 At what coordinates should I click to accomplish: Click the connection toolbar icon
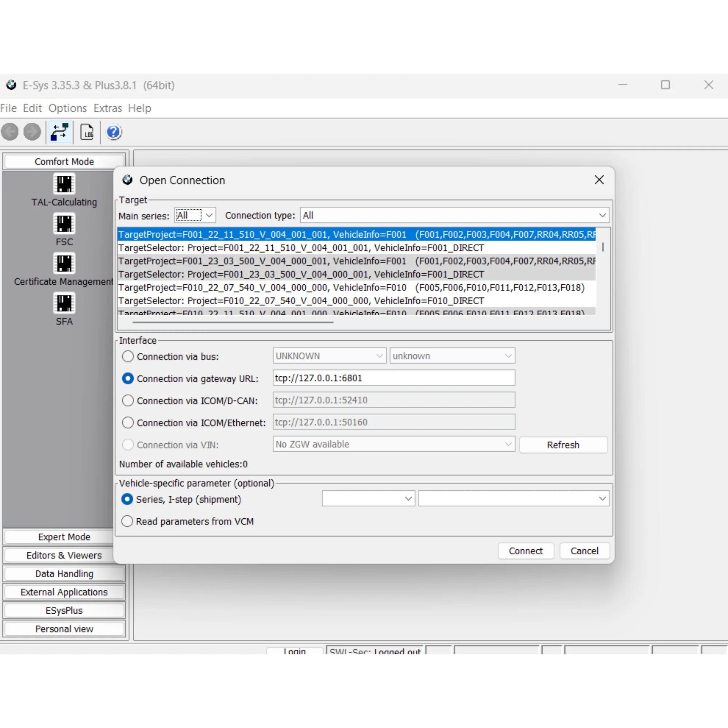[59, 132]
